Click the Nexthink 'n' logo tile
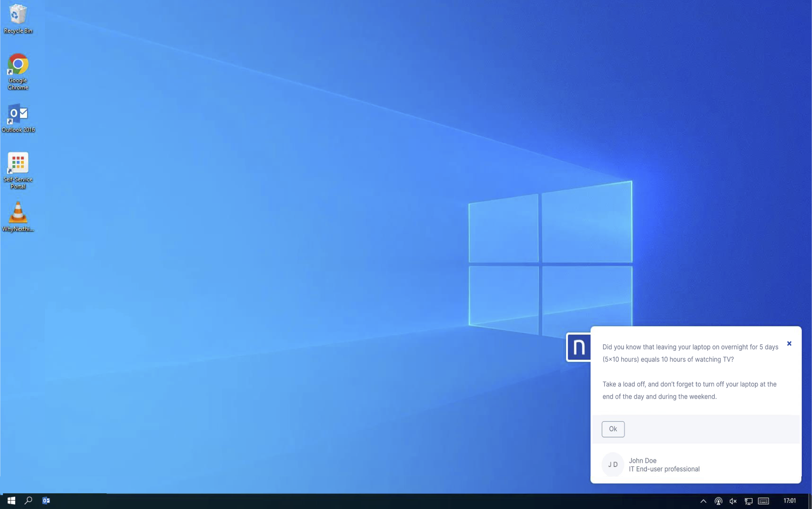 pos(579,347)
